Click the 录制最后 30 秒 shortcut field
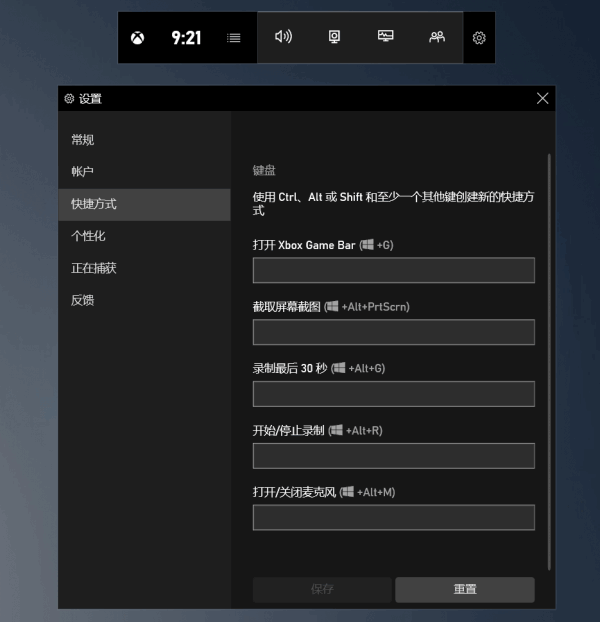This screenshot has width=600, height=622. click(393, 394)
